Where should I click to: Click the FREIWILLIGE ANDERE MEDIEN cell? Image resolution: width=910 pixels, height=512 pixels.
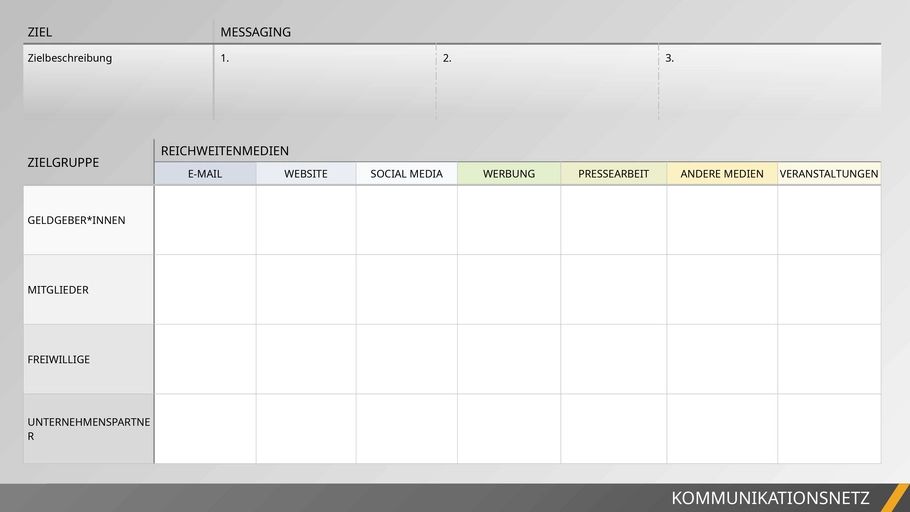click(722, 359)
